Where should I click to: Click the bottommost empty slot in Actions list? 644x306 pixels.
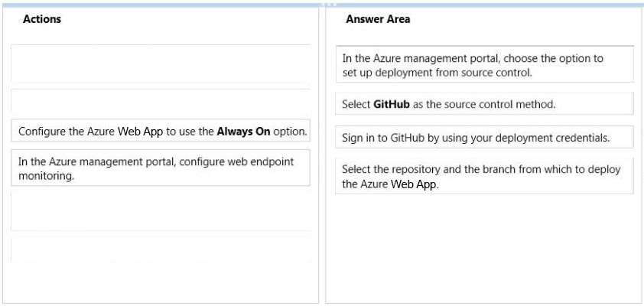(x=161, y=249)
